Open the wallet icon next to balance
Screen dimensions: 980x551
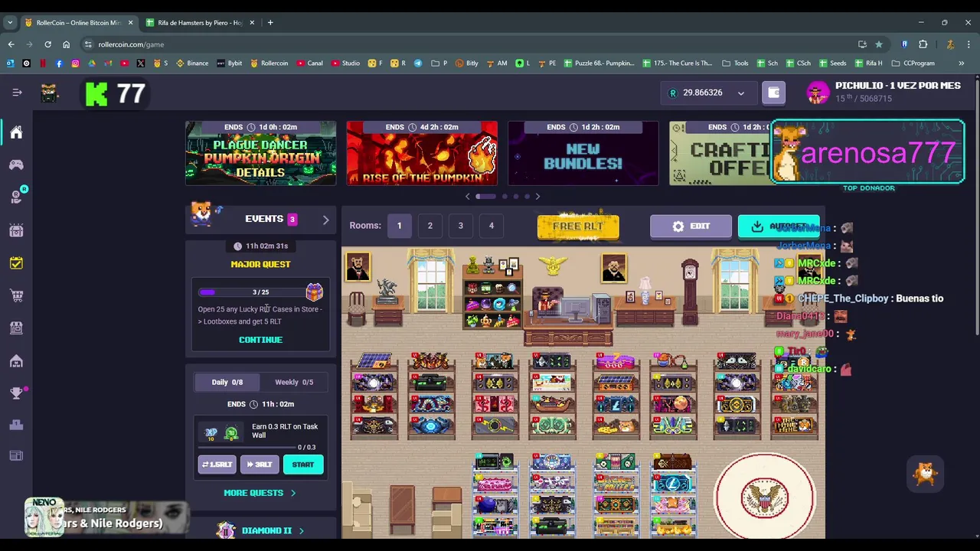773,93
